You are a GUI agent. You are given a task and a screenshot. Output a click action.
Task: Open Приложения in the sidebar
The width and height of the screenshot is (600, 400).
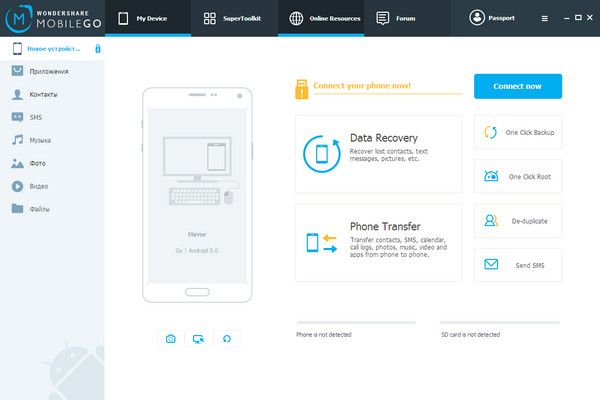click(52, 71)
